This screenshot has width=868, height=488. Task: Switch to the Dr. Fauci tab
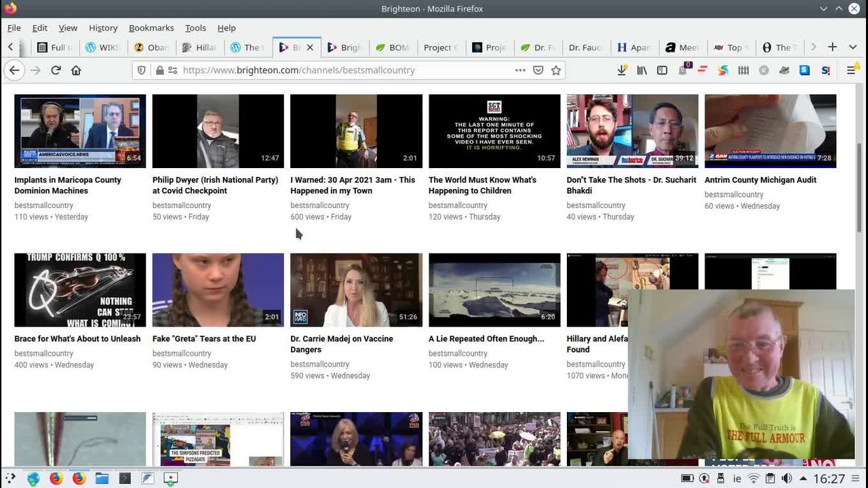[584, 47]
